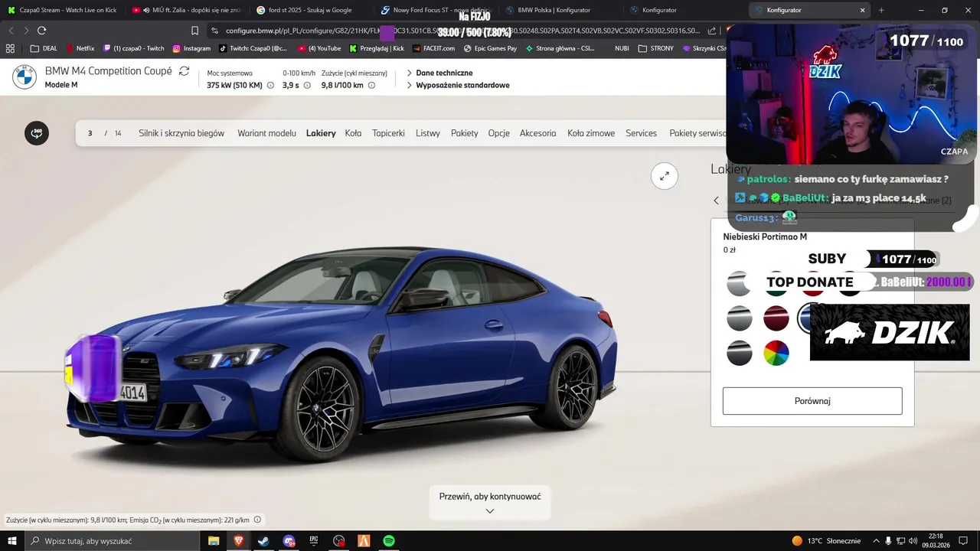Switch to the Nowy Ford Focus ST tab
This screenshot has height=551, width=980.
pyautogui.click(x=435, y=10)
